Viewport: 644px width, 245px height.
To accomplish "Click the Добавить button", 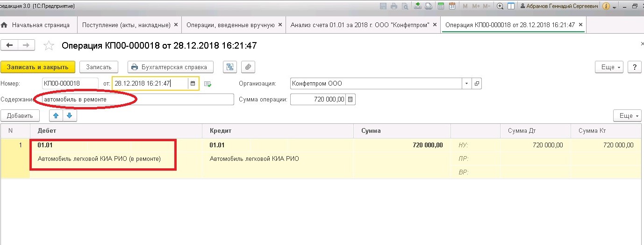I will coord(20,115).
